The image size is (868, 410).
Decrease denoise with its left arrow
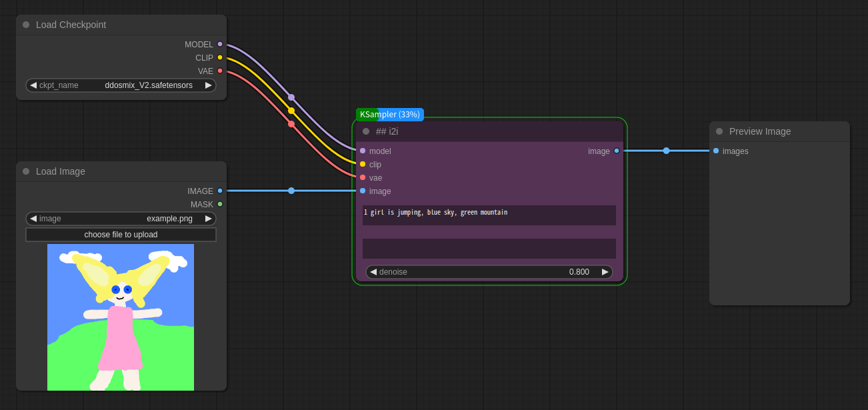point(373,272)
